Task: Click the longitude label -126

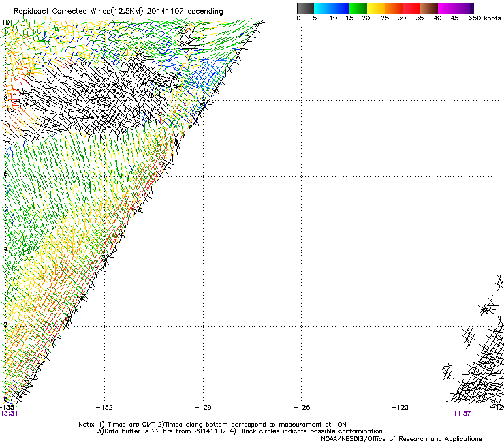Action: click(x=302, y=408)
